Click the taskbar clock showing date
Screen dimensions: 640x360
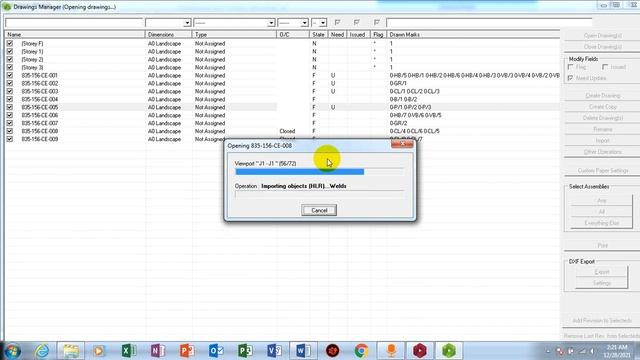617,351
